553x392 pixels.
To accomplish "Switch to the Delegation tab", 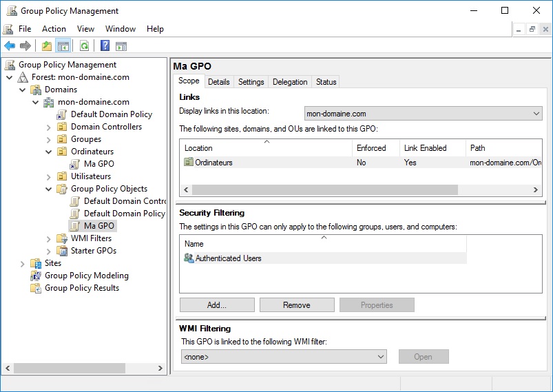I will (290, 82).
